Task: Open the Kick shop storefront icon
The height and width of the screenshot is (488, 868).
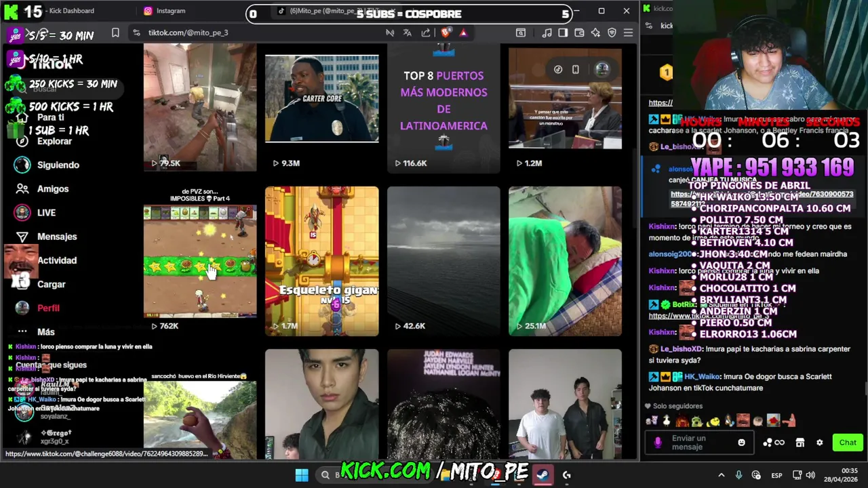Action: pyautogui.click(x=800, y=443)
